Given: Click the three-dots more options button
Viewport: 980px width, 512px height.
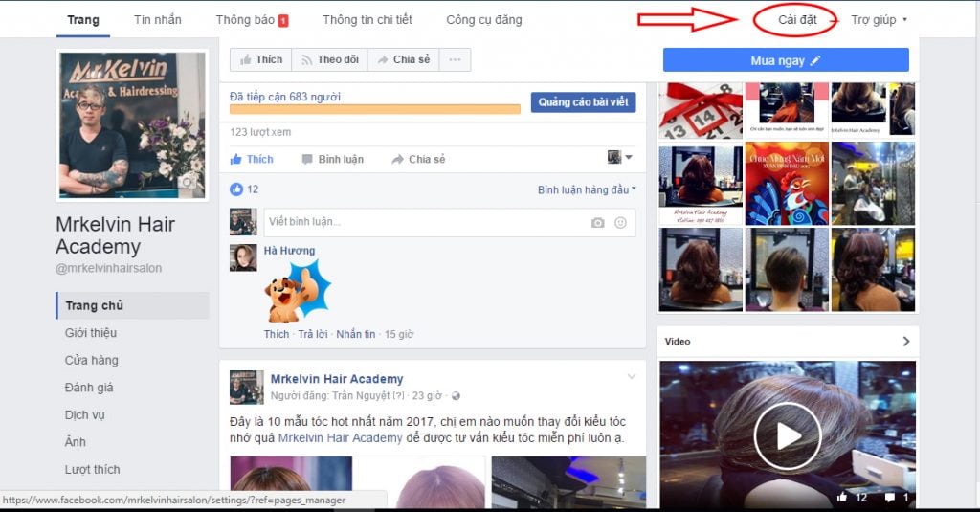Looking at the screenshot, I should pyautogui.click(x=455, y=59).
